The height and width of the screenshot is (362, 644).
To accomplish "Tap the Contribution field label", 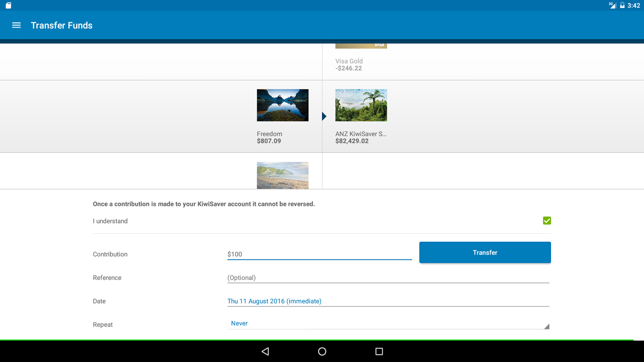I will coord(110,254).
